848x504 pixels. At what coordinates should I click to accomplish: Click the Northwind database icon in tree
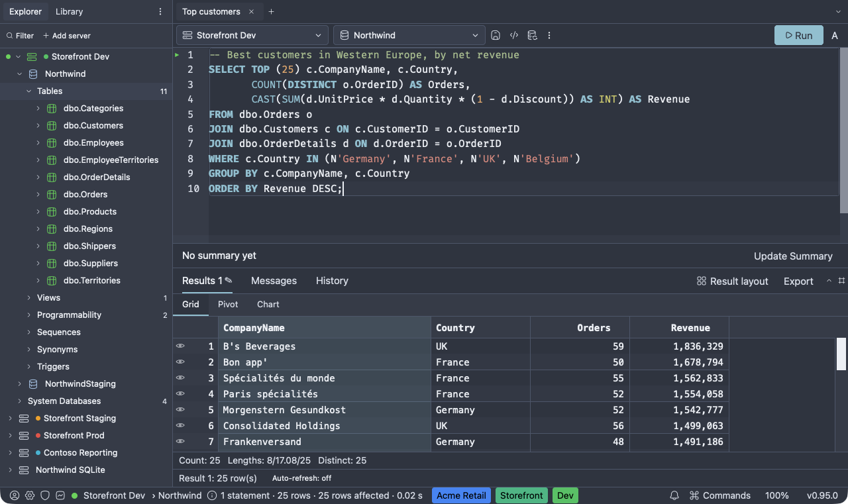click(x=33, y=74)
